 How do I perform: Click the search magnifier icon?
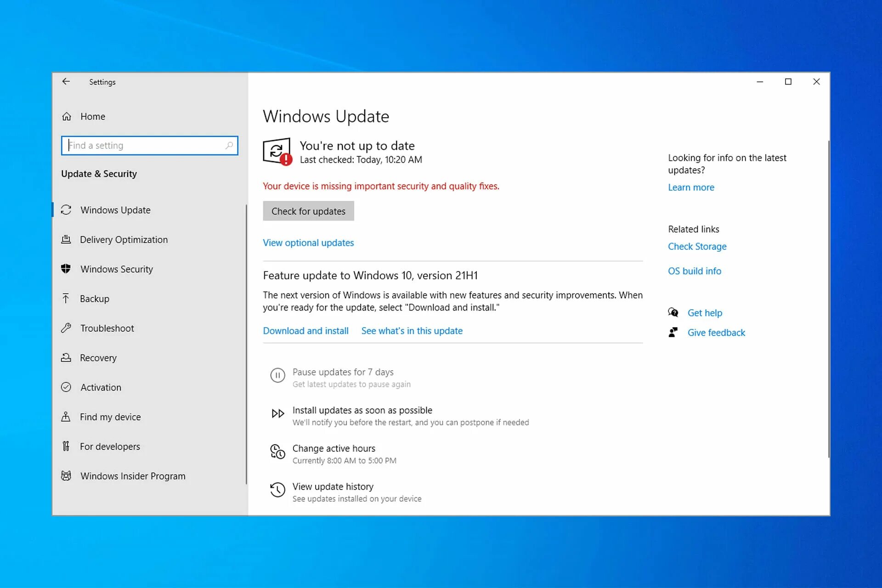point(229,146)
